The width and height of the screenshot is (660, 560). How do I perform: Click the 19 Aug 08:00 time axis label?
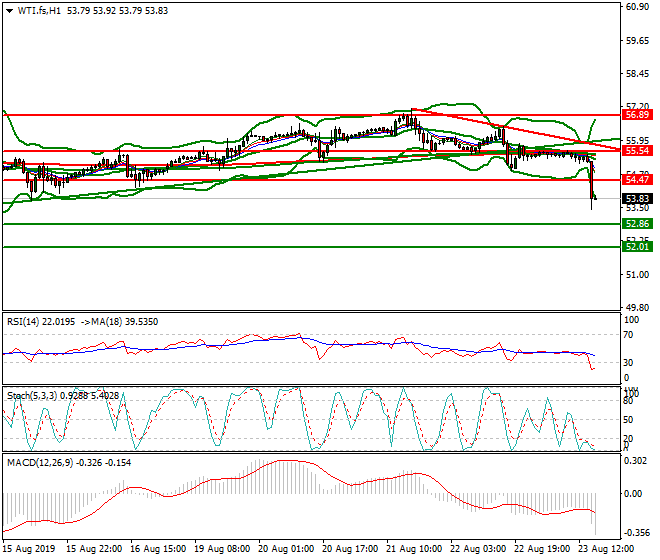(222, 549)
